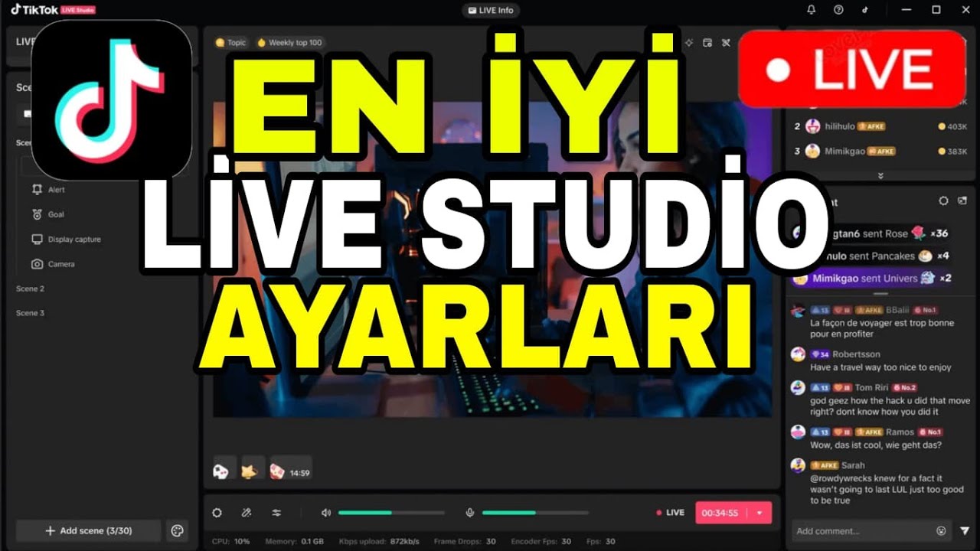Click the Frame Drops status entry
This screenshot has height=551, width=980.
(x=465, y=542)
